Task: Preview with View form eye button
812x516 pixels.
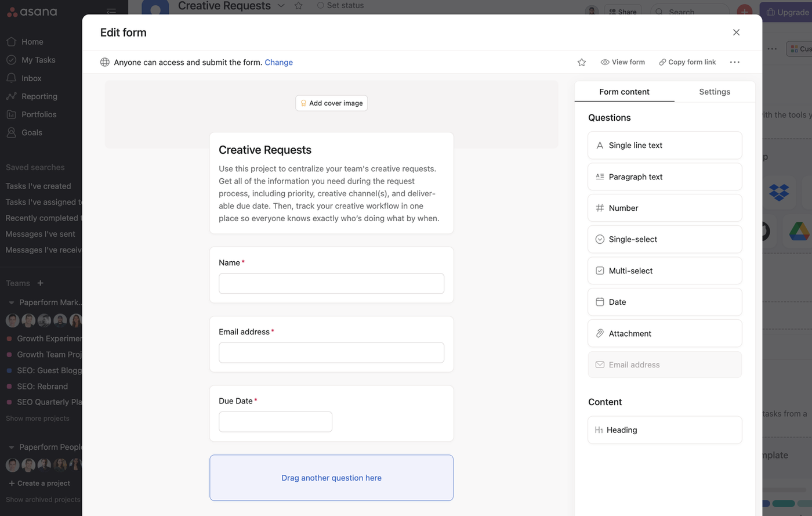Action: point(622,62)
